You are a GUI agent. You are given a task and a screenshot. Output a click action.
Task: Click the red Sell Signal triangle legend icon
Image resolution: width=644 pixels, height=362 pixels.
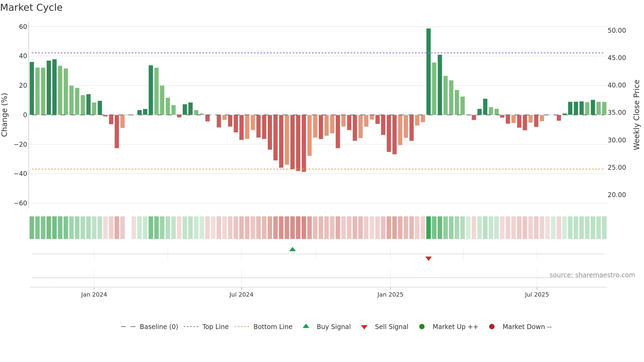coord(364,327)
